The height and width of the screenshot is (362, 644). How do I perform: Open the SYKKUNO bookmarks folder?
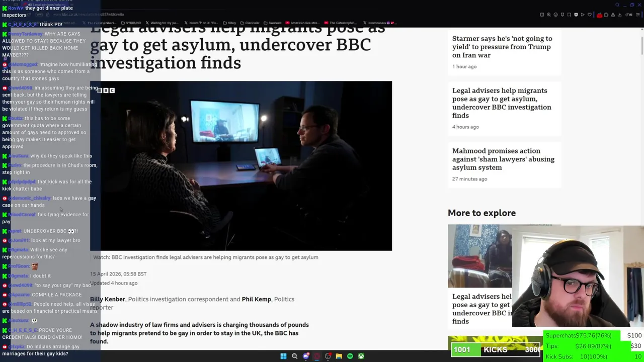point(131,23)
